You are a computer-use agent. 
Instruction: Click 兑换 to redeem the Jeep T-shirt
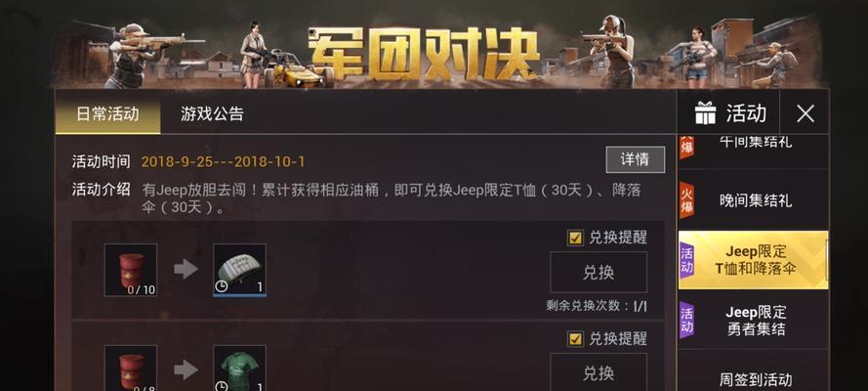pos(599,372)
